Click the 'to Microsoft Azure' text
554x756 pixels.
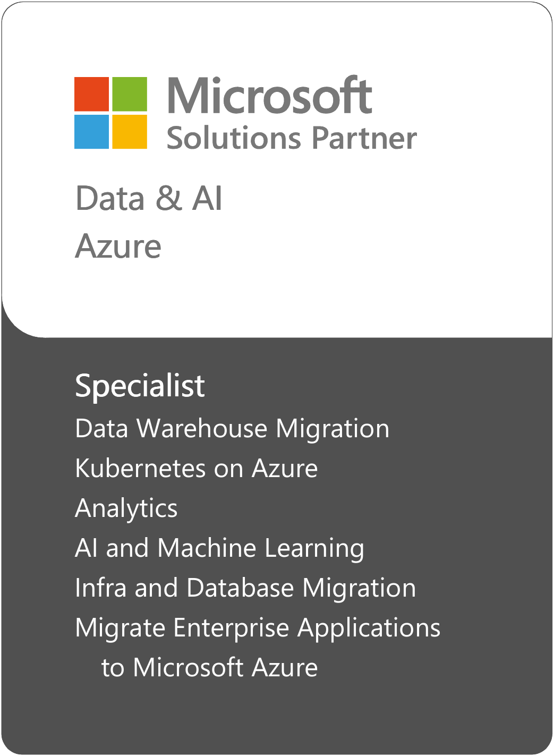(x=209, y=668)
